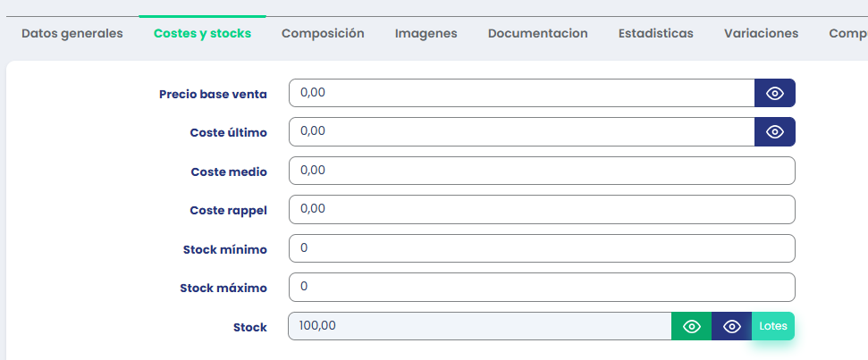Open the partially visible tab after Variaciones
Viewport: 868px width, 360px height.
tap(847, 33)
